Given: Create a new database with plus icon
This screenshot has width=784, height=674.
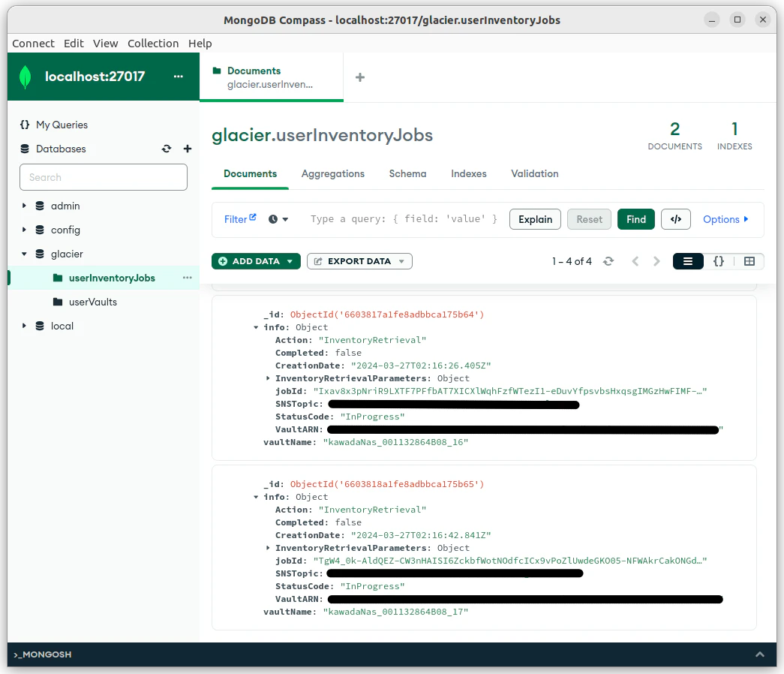Looking at the screenshot, I should click(x=188, y=149).
